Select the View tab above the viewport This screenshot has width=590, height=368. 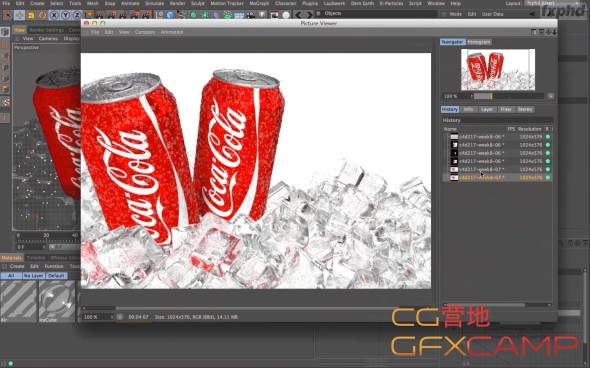(20, 30)
